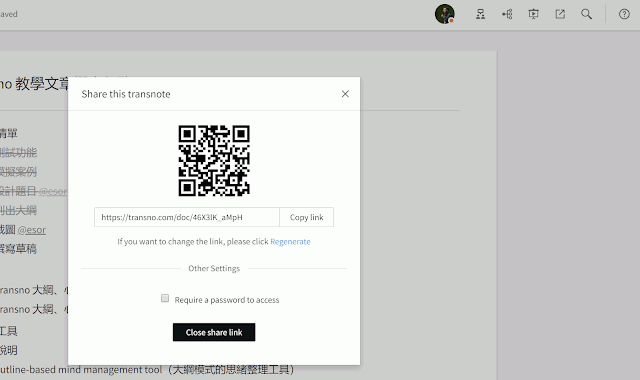Open the user avatar menu
The width and height of the screenshot is (640, 380).
pyautogui.click(x=444, y=14)
